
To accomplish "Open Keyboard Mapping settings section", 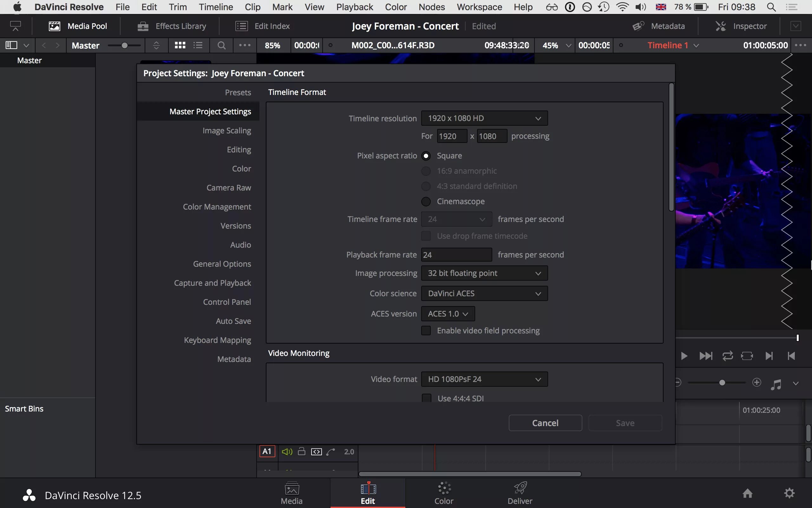I will pyautogui.click(x=217, y=340).
